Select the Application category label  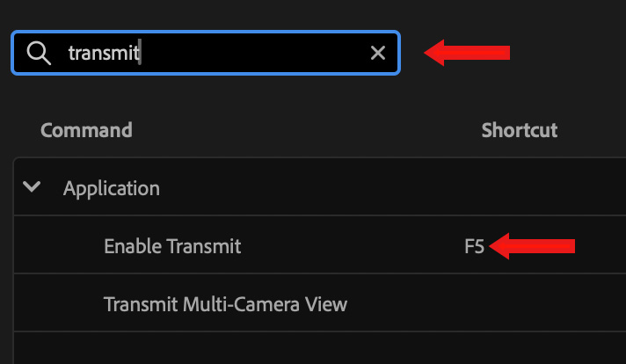(x=111, y=188)
